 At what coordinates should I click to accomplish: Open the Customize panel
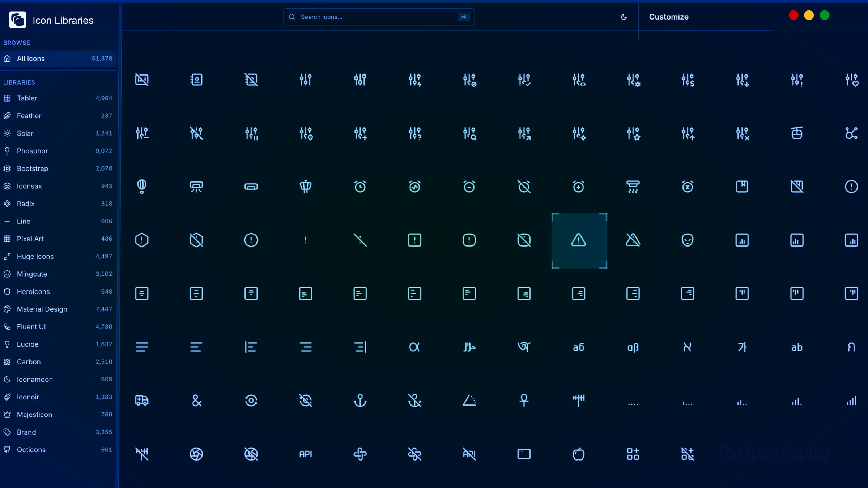coord(668,17)
